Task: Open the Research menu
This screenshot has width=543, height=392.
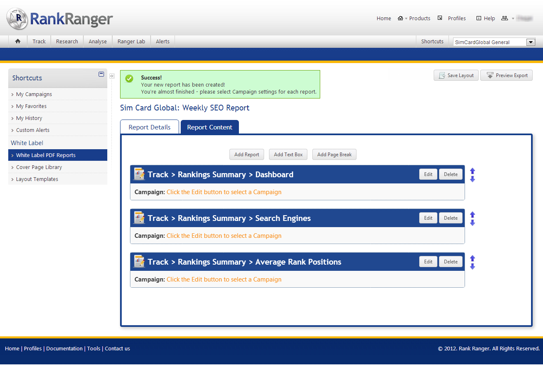Action: [67, 41]
